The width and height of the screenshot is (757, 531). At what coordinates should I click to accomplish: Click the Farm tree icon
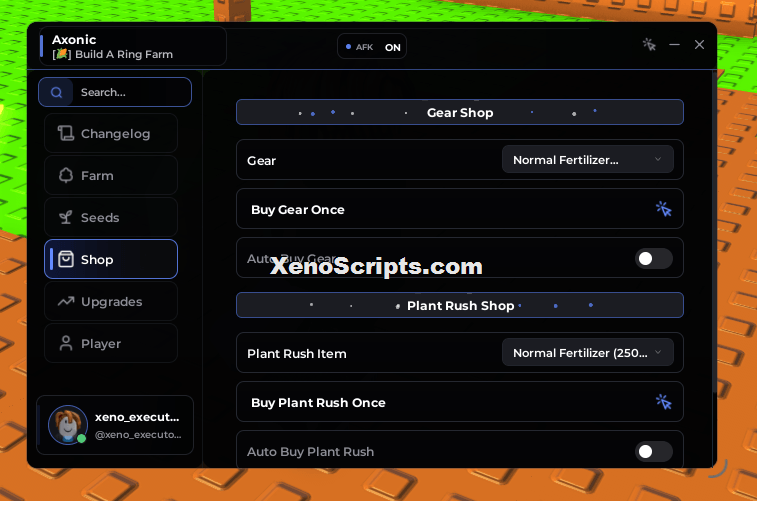pyautogui.click(x=66, y=175)
